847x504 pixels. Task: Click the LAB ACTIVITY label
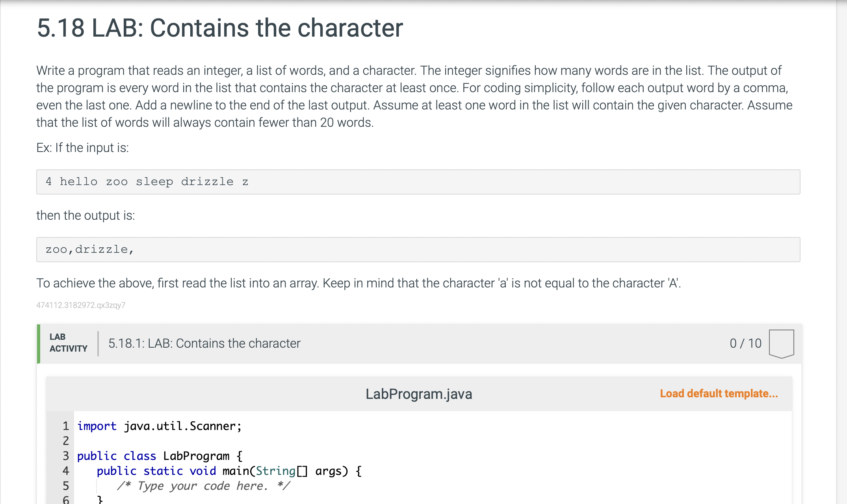coord(68,343)
